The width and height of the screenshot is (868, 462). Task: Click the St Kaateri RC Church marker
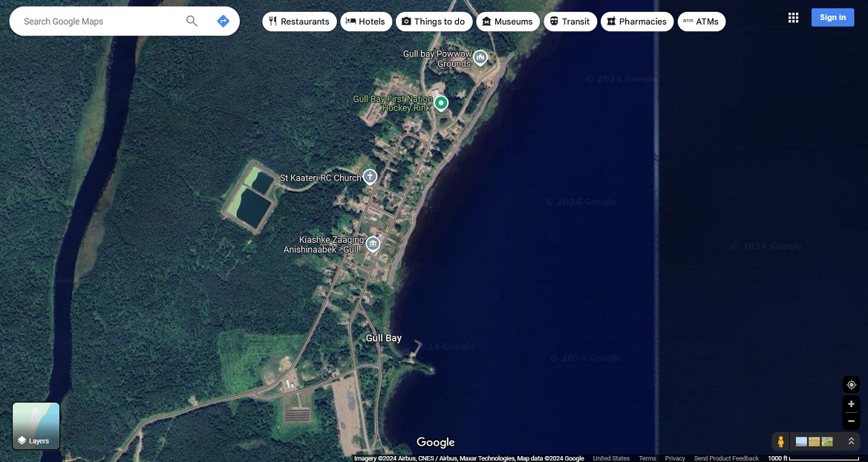coord(370,177)
